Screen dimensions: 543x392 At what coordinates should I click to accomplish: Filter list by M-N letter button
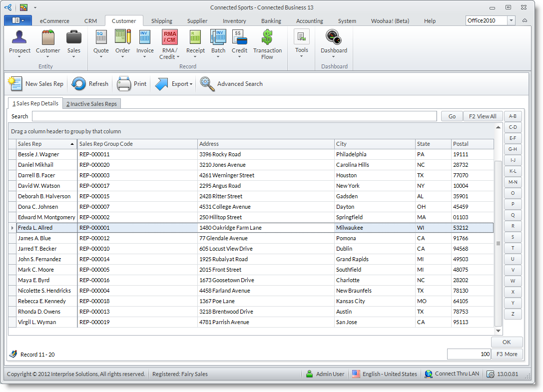pyautogui.click(x=513, y=182)
